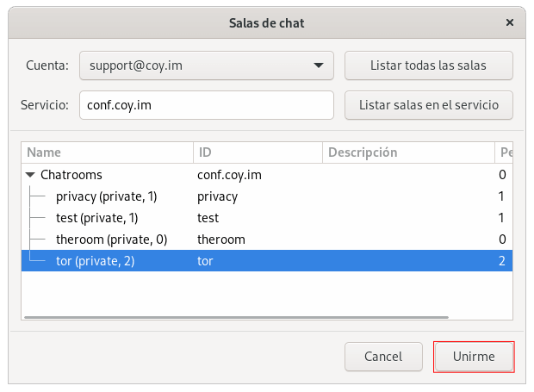Click the privacy ID cell
Viewport: 534px width, 392px height.
(x=218, y=196)
